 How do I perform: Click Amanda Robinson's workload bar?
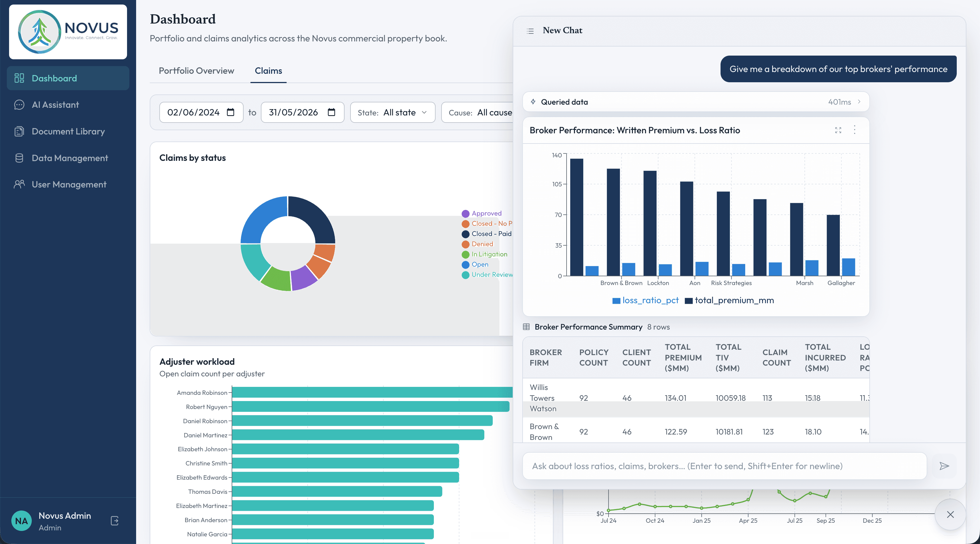(372, 392)
